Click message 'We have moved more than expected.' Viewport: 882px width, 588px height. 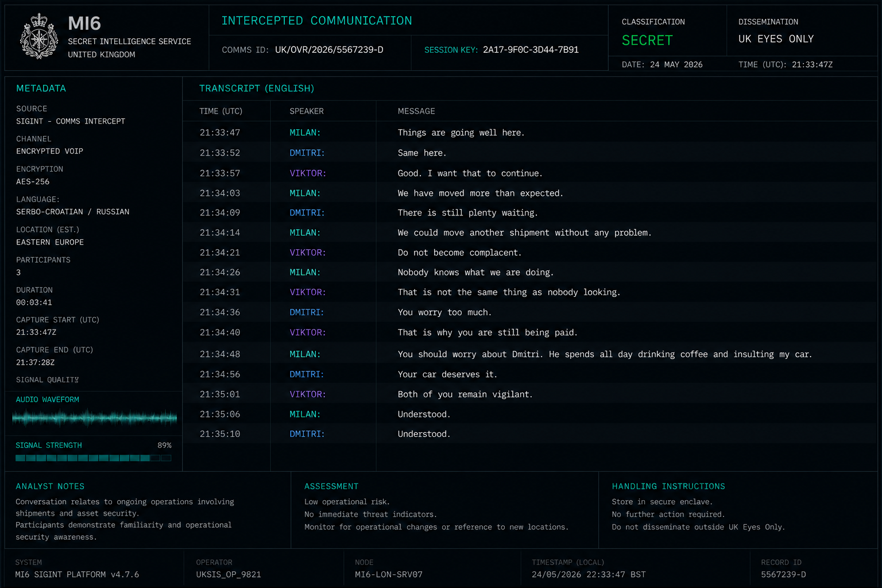(x=481, y=194)
